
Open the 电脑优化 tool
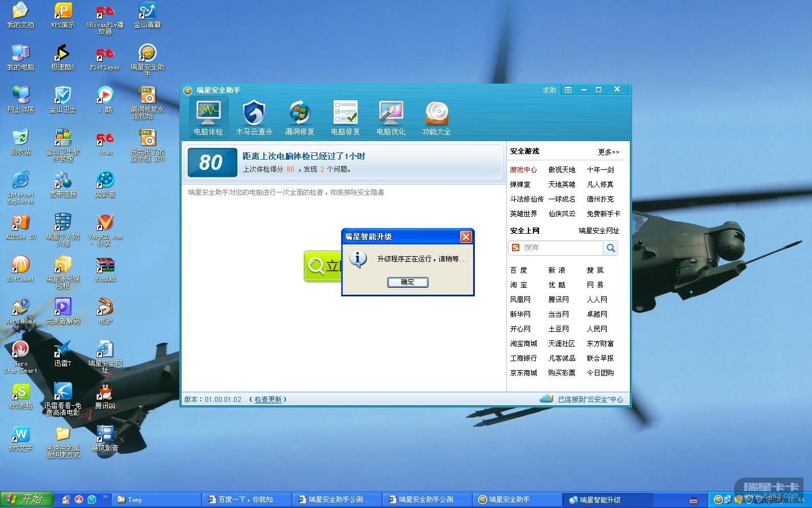[391, 117]
